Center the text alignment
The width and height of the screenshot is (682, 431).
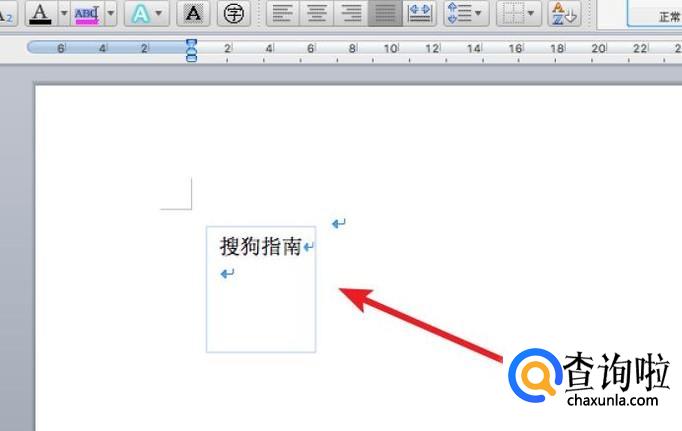click(317, 13)
